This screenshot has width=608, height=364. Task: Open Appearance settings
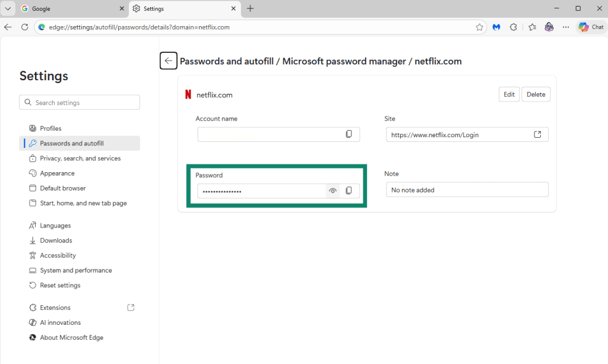point(80,173)
